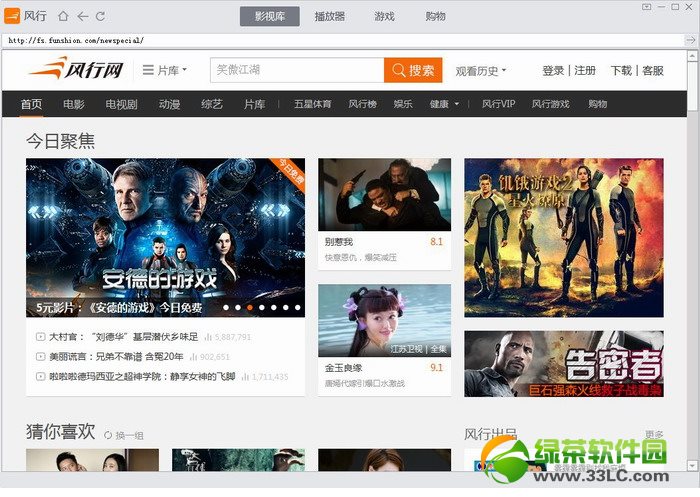The height and width of the screenshot is (497, 700).
Task: Click the 风行网 site logo
Action: [76, 69]
